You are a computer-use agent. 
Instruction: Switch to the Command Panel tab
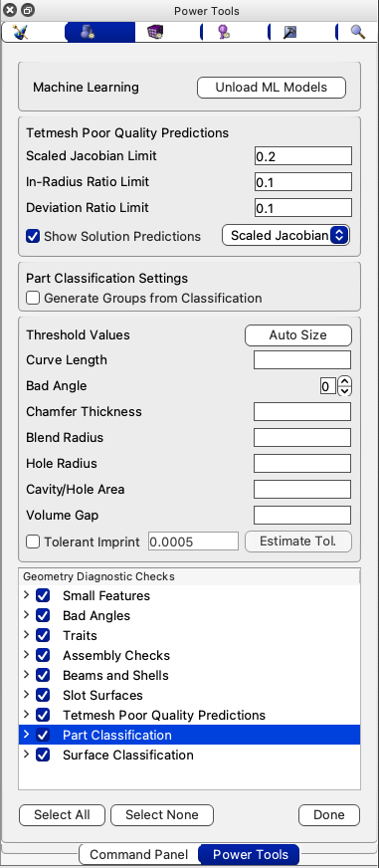[139, 854]
